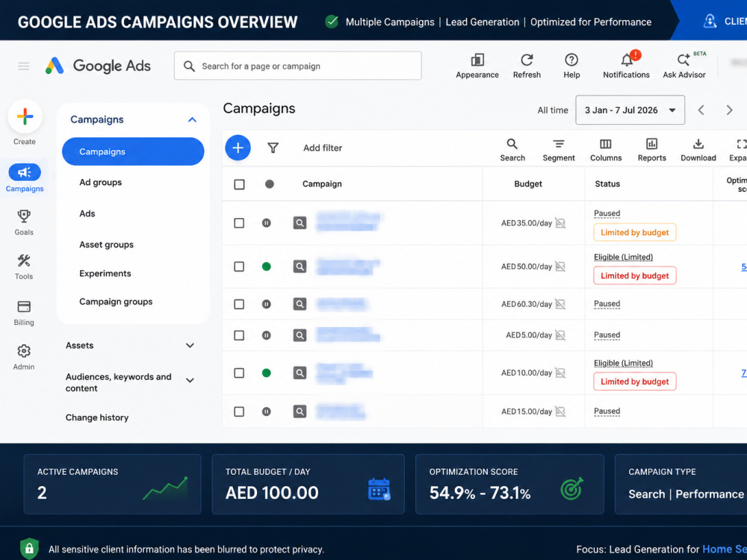Open Campaign groups in the side menu

click(116, 302)
